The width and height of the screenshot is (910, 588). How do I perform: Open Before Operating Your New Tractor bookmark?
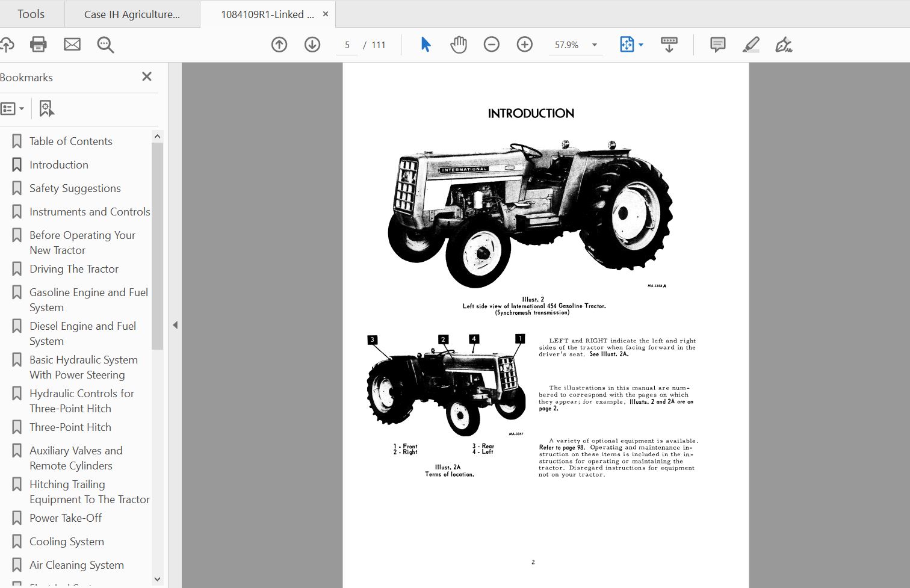coord(82,243)
